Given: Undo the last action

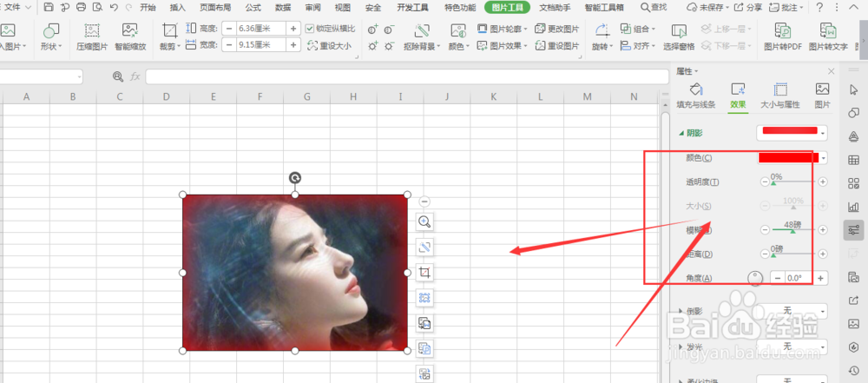Looking at the screenshot, I should pyautogui.click(x=114, y=7).
